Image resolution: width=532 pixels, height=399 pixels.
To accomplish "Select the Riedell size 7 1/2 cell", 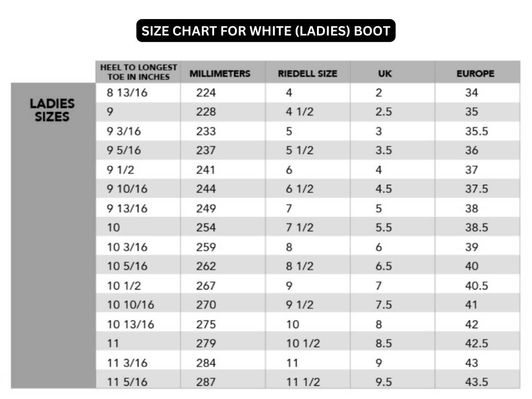I will (x=299, y=228).
